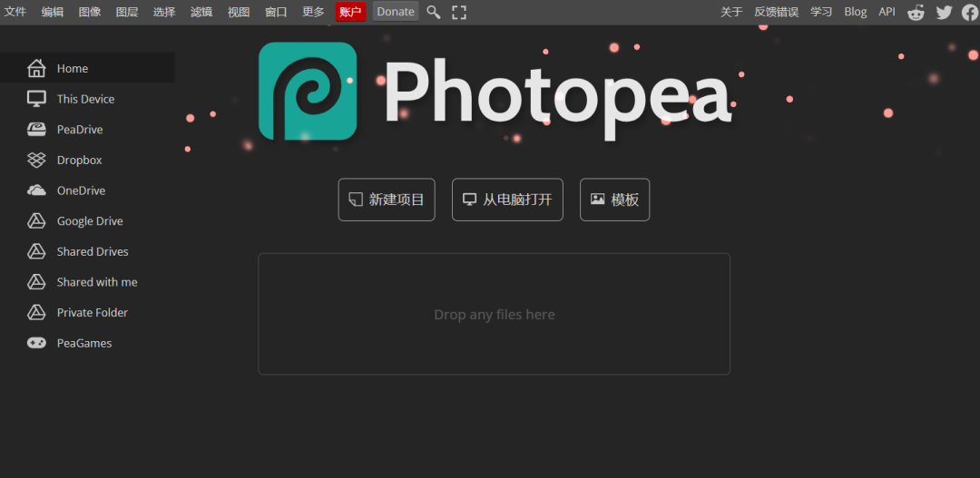Viewport: 980px width, 478px height.
Task: Select the Google Drive label
Action: 90,221
